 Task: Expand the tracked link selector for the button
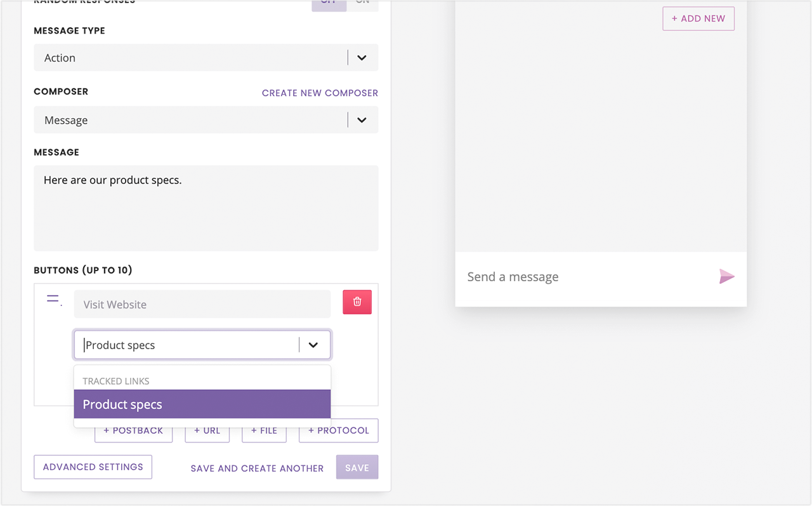click(202, 345)
